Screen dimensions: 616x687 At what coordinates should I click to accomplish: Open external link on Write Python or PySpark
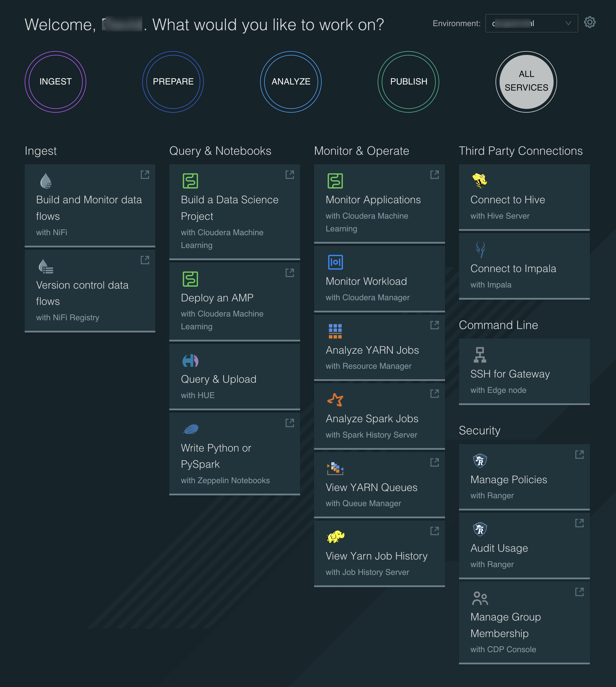click(290, 423)
